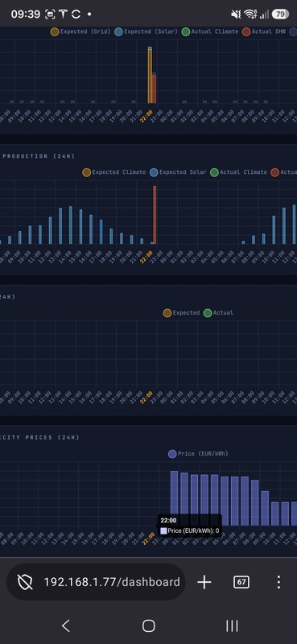Tap the tall orange bar in top chart
The image size is (297, 644).
[150, 76]
